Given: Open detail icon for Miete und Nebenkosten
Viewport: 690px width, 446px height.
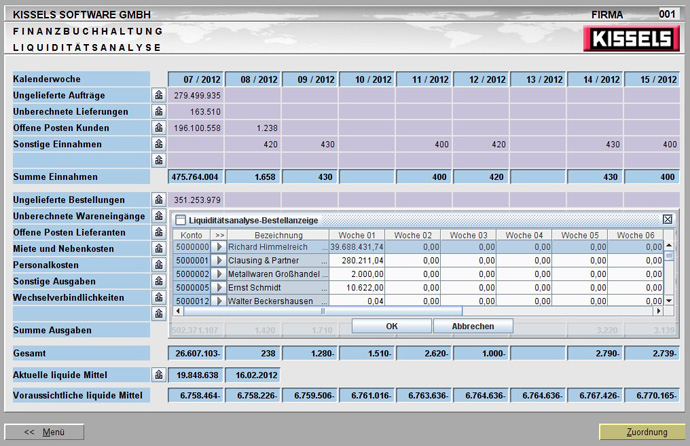Looking at the screenshot, I should [158, 248].
